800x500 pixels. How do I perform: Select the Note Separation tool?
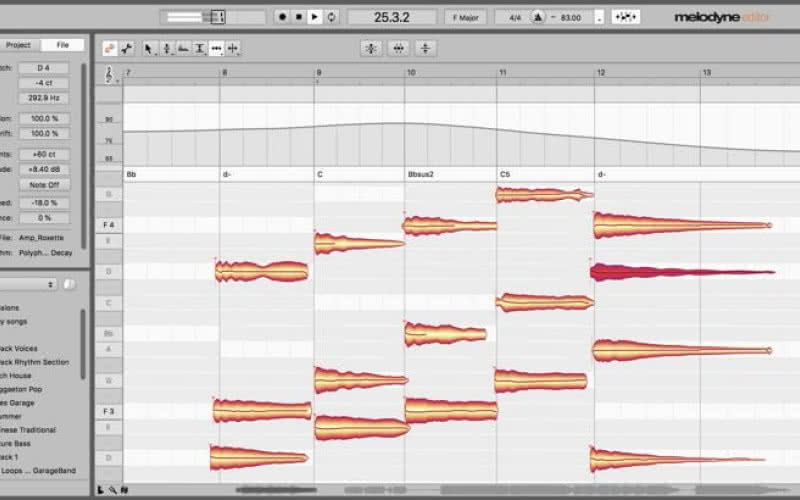click(233, 48)
